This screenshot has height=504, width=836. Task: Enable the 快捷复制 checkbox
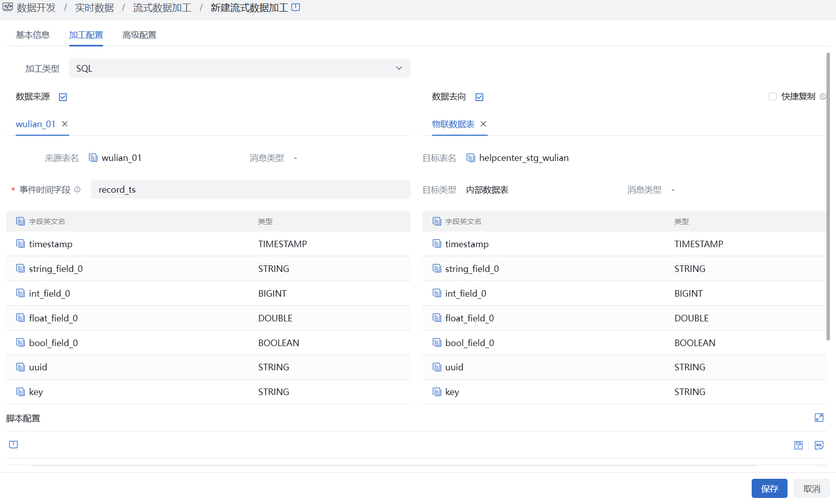point(772,96)
